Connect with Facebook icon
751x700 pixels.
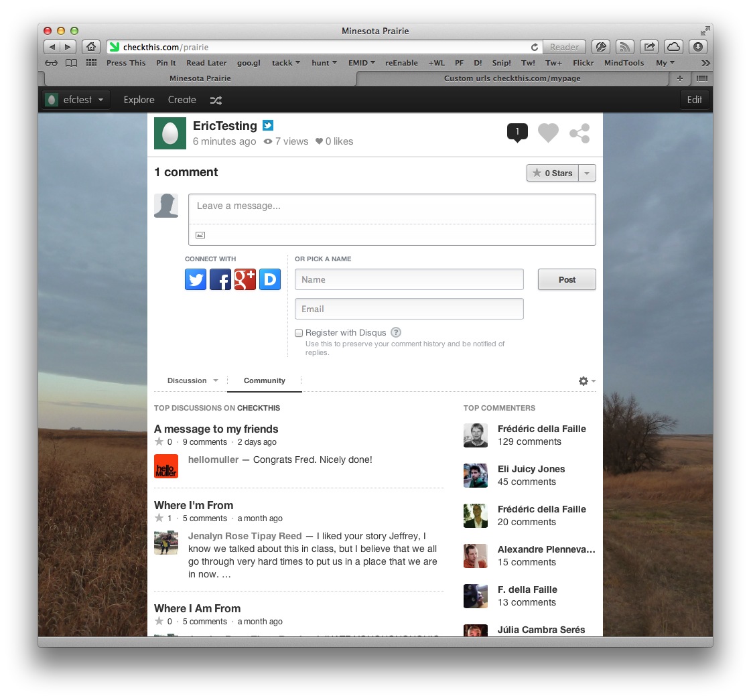pos(220,279)
